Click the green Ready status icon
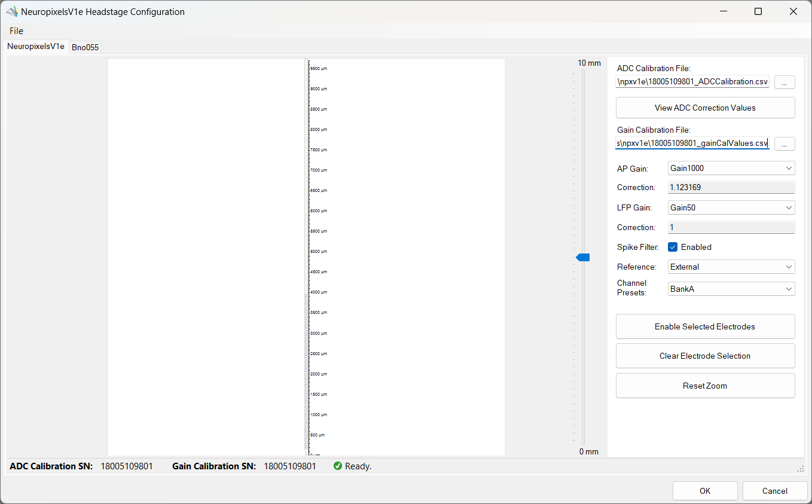 338,466
